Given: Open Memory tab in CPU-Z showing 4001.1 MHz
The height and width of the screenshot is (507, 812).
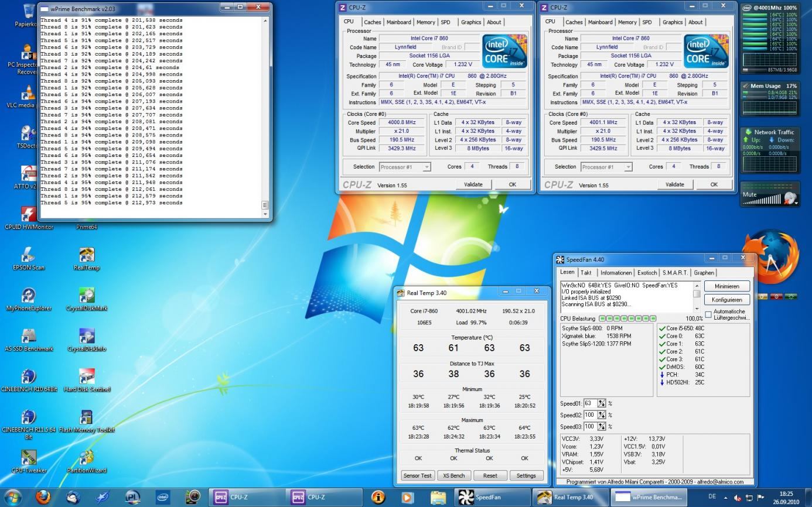Looking at the screenshot, I should pos(627,22).
